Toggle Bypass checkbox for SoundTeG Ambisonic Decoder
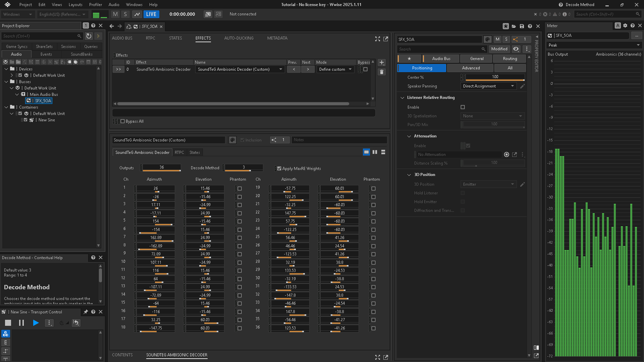644x362 pixels. pos(366,69)
